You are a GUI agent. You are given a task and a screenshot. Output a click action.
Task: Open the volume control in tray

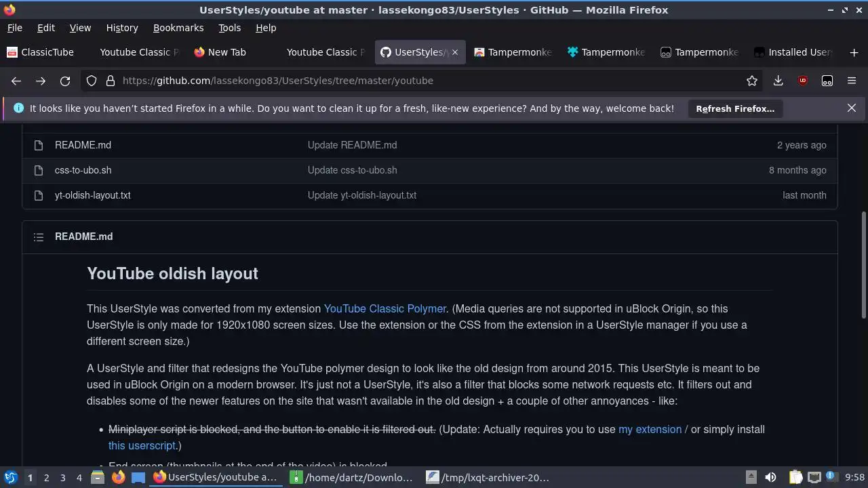point(770,477)
